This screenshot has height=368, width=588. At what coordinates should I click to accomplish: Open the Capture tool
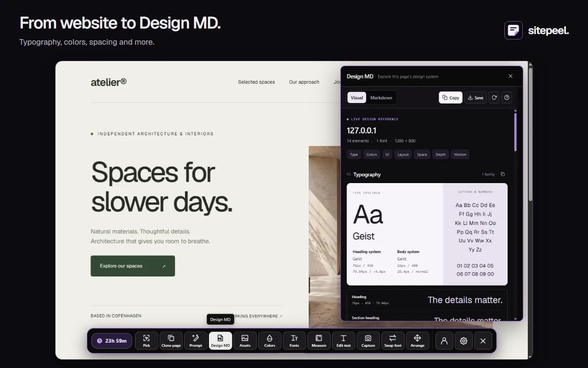(x=368, y=341)
